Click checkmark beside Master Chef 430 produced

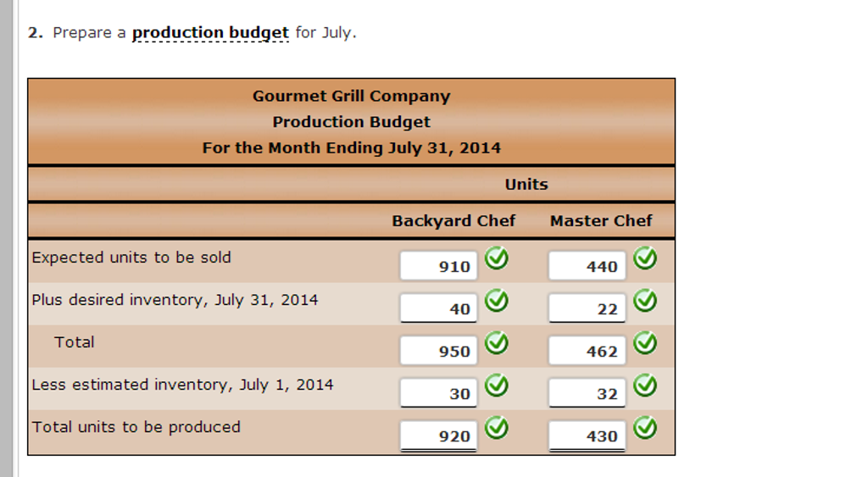(645, 428)
